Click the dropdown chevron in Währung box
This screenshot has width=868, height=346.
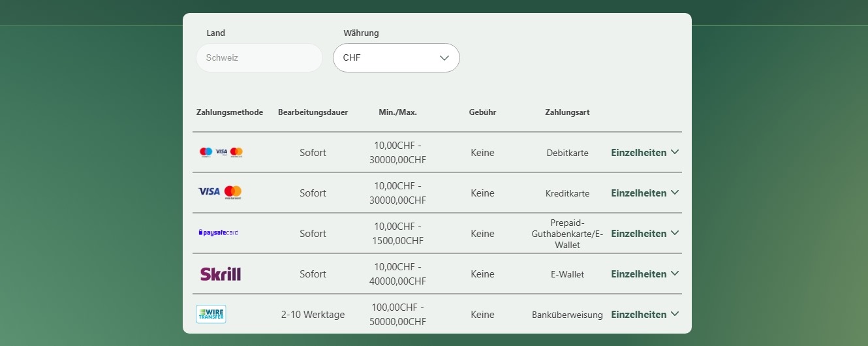pyautogui.click(x=444, y=57)
